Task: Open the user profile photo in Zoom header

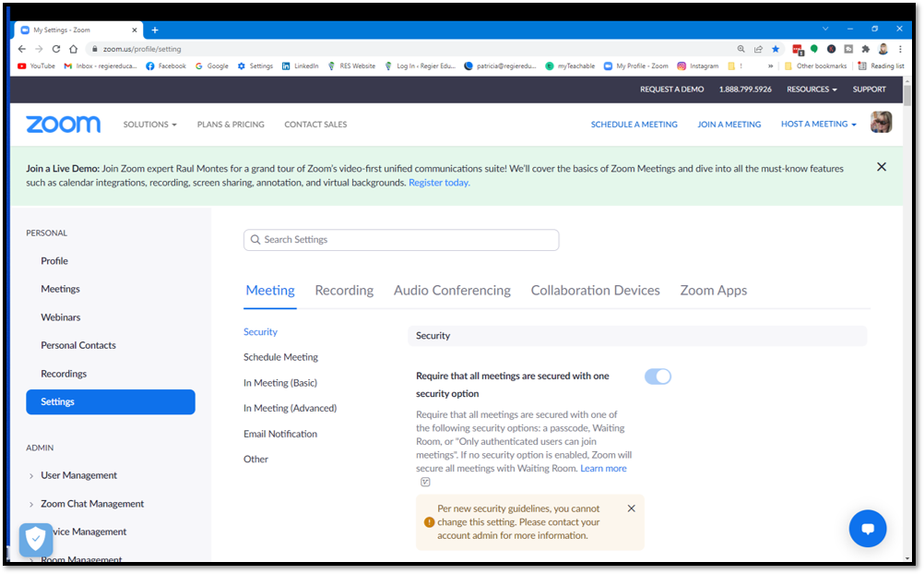Action: pos(881,122)
